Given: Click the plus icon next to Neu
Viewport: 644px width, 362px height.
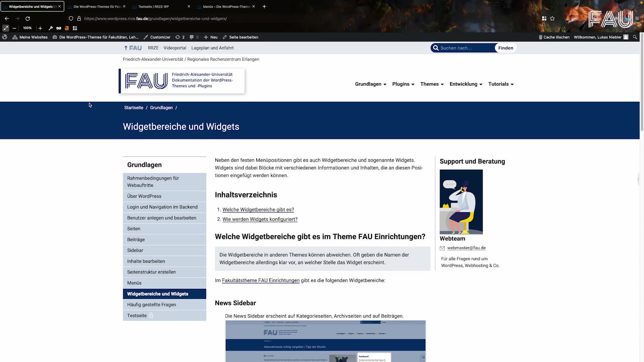Looking at the screenshot, I should (206, 37).
